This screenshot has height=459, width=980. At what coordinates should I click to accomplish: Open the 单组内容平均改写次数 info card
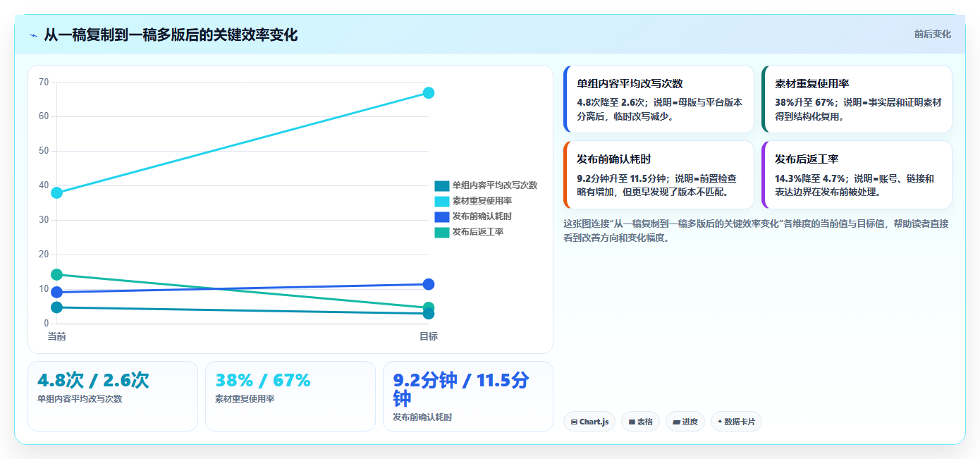click(x=659, y=99)
